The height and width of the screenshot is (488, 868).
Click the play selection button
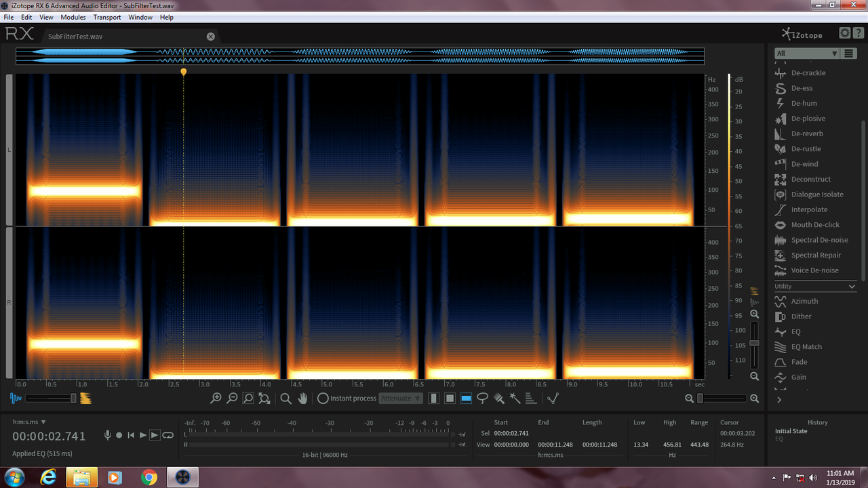(155, 435)
